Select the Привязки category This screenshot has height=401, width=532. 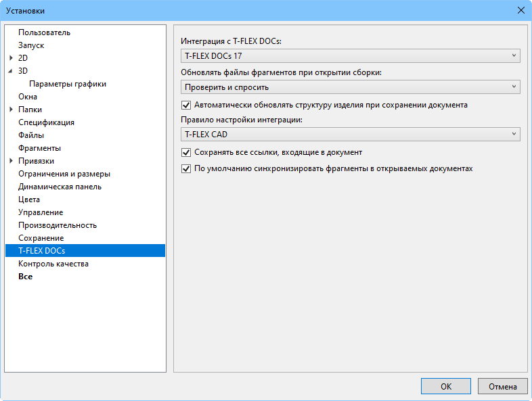pyautogui.click(x=37, y=161)
